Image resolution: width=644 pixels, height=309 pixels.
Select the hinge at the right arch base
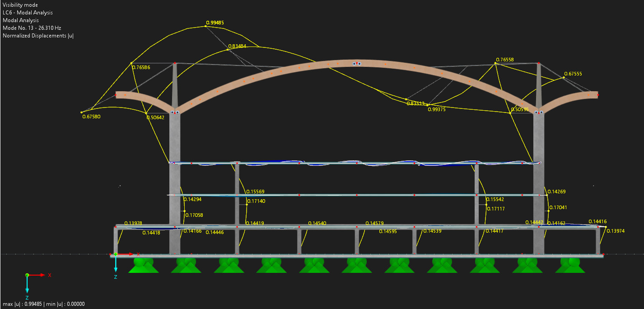[538, 112]
